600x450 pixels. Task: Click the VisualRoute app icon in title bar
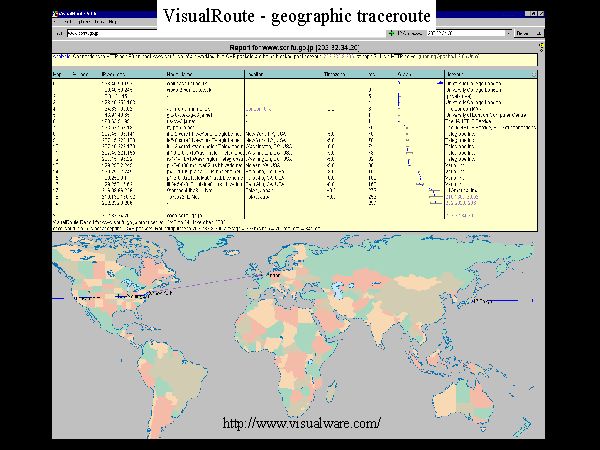pos(55,14)
